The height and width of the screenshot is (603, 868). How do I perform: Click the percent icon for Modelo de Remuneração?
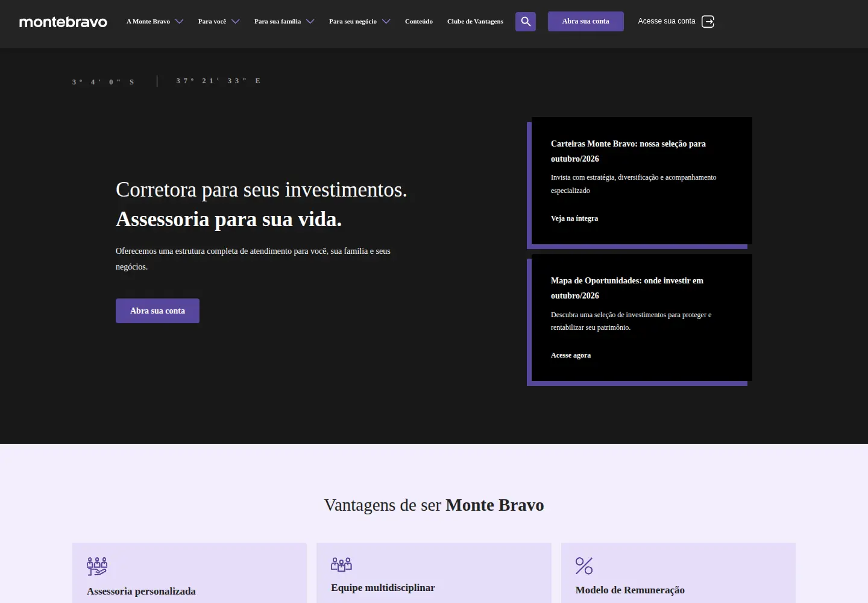pos(584,566)
